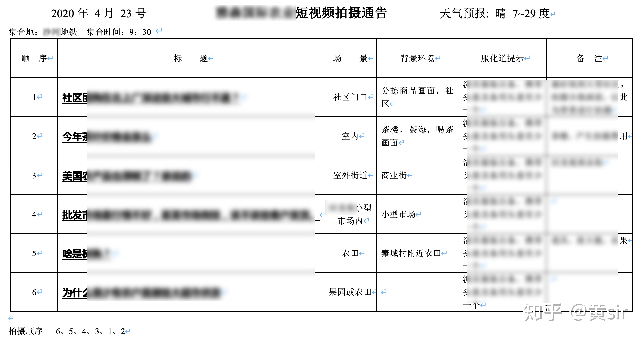Click the scene cell 室内
The width and height of the screenshot is (644, 338).
tap(350, 136)
